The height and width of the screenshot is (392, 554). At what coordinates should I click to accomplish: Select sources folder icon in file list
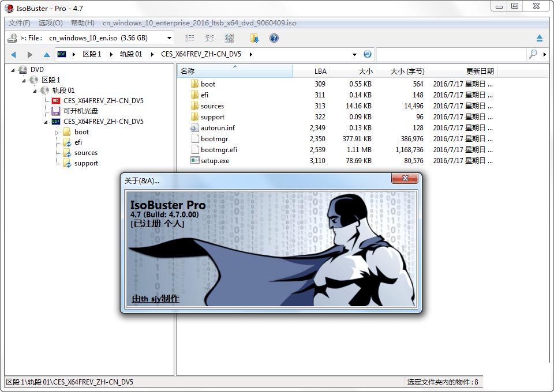194,105
